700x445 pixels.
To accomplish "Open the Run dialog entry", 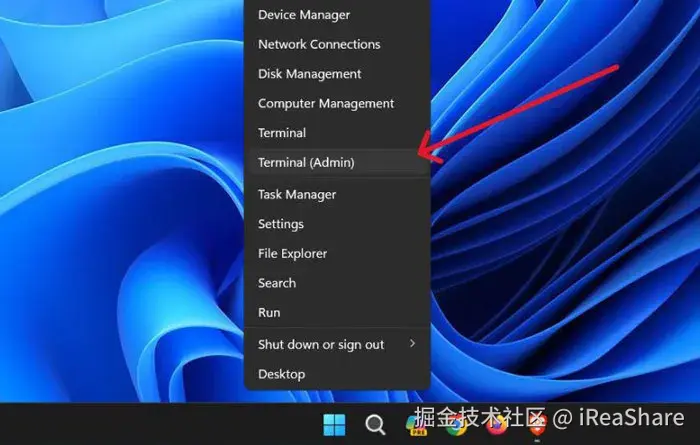I will click(x=338, y=312).
